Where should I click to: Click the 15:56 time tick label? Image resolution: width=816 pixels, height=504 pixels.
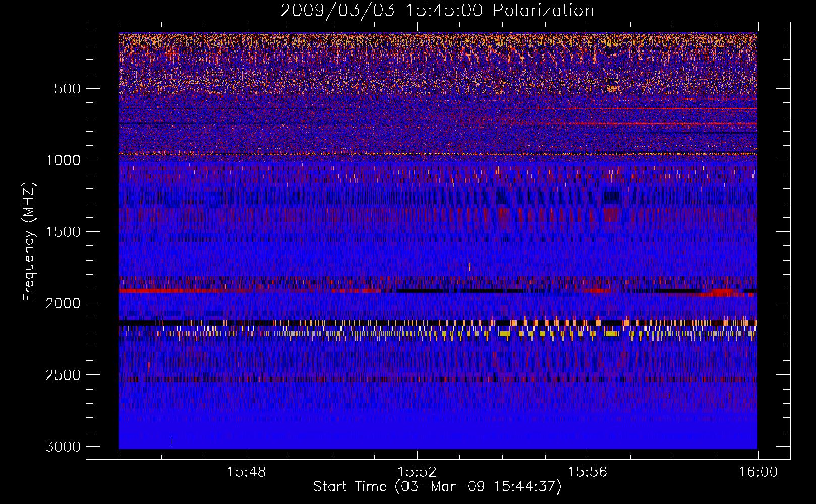pyautogui.click(x=588, y=472)
